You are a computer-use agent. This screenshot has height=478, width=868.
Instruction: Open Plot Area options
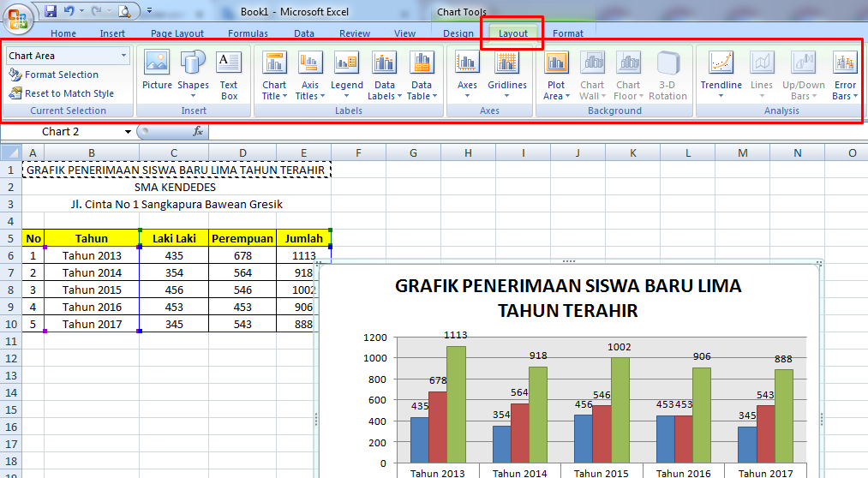pos(556,75)
